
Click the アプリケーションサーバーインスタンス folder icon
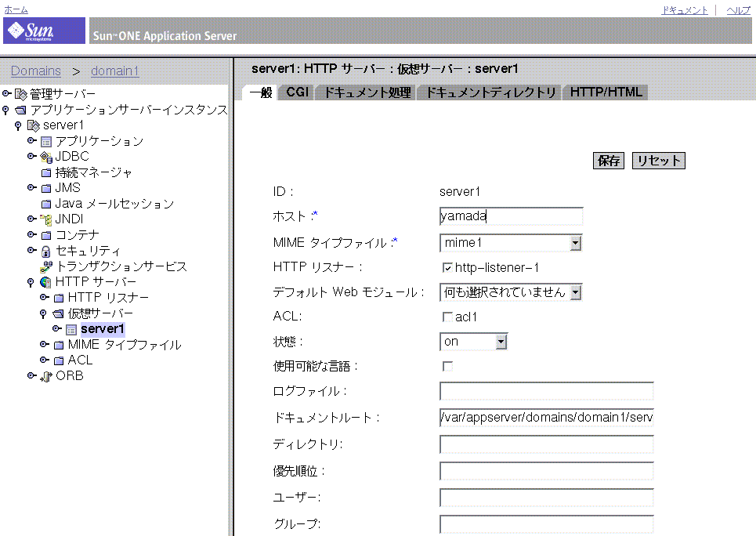[x=20, y=110]
